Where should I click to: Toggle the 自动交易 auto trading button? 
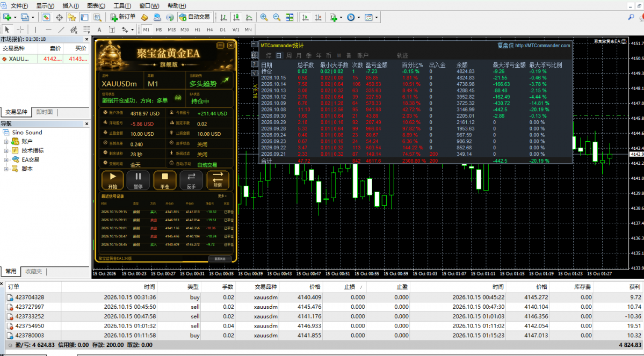[x=194, y=17]
